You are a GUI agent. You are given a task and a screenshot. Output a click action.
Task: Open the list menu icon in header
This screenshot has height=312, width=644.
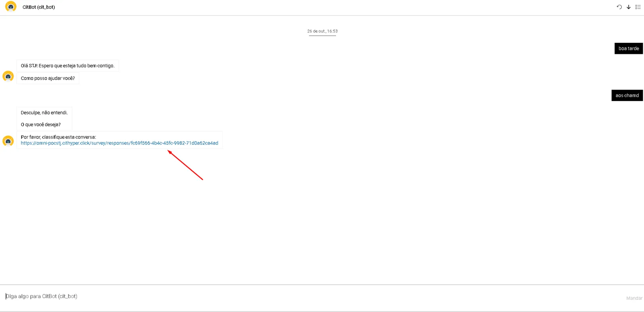[x=638, y=7]
